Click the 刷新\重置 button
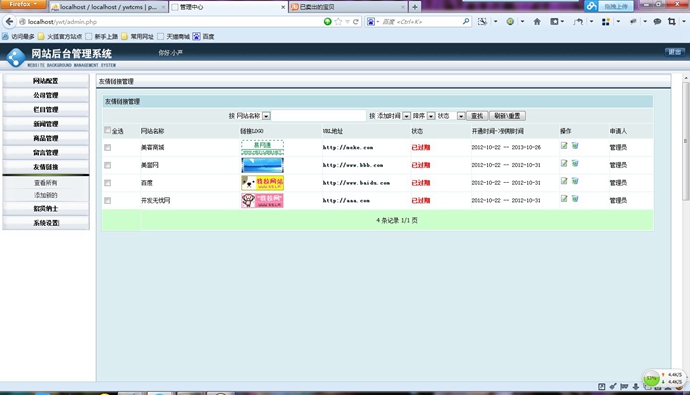This screenshot has height=395, width=690. coord(507,116)
